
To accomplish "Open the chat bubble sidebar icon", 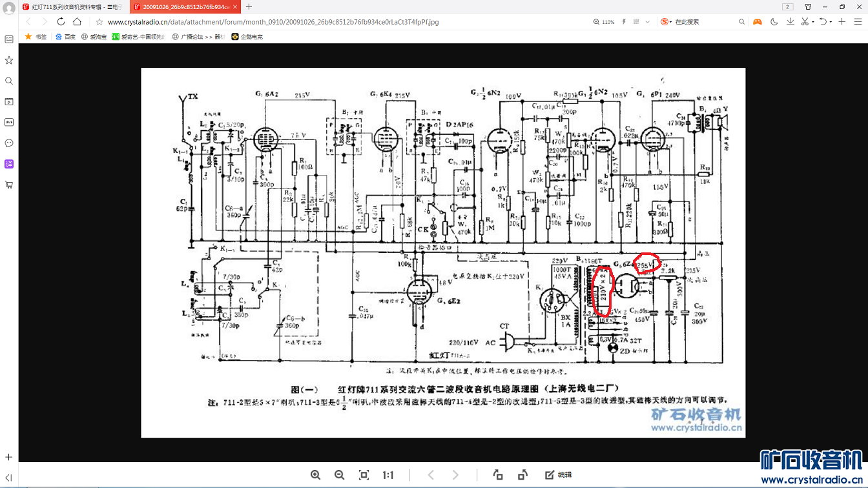I will pos(9,143).
